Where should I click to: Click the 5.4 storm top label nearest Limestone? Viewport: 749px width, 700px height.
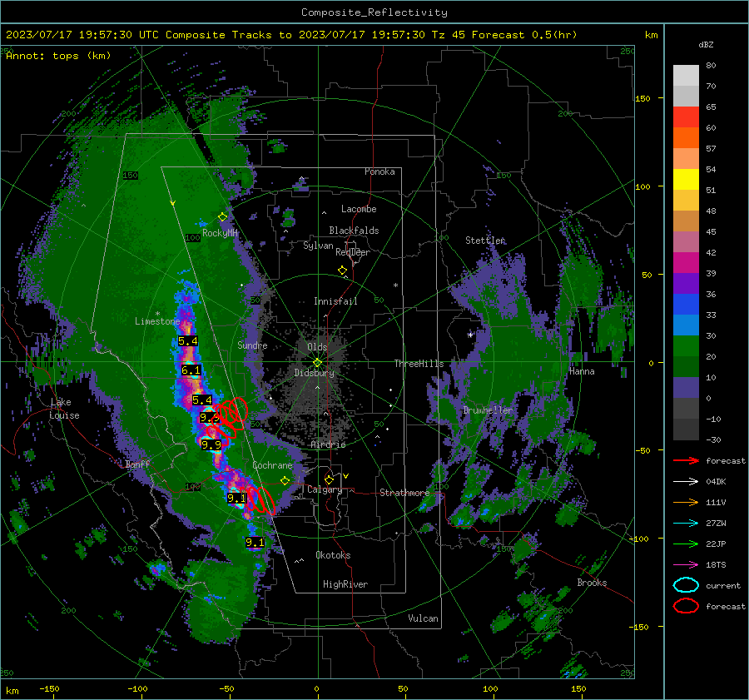[x=188, y=341]
